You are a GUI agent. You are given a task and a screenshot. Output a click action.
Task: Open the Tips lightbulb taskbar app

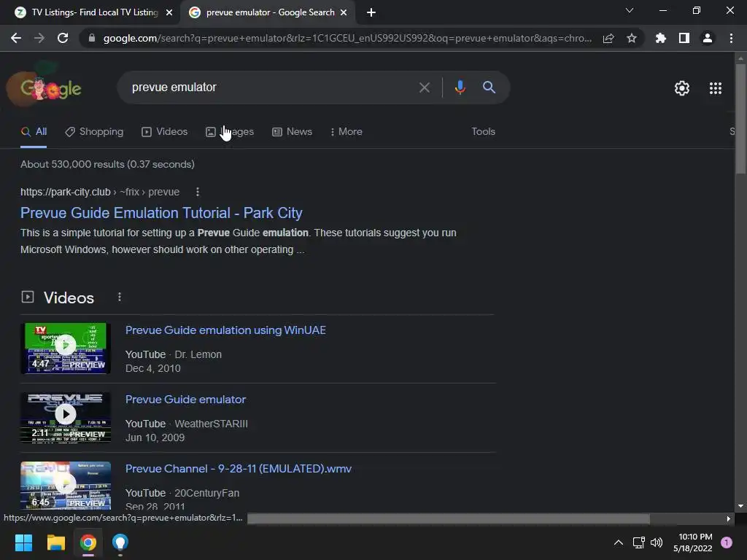pyautogui.click(x=120, y=542)
